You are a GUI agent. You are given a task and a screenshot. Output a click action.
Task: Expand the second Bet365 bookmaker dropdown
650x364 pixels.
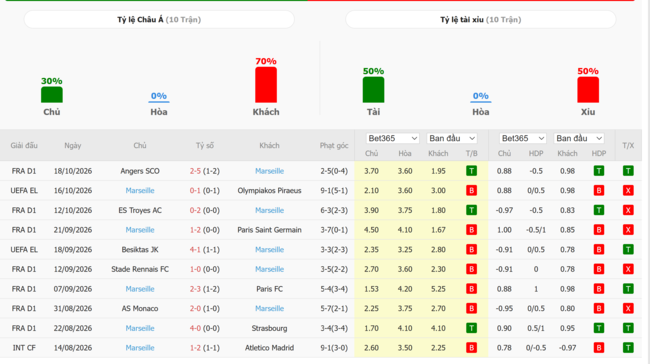pyautogui.click(x=522, y=138)
